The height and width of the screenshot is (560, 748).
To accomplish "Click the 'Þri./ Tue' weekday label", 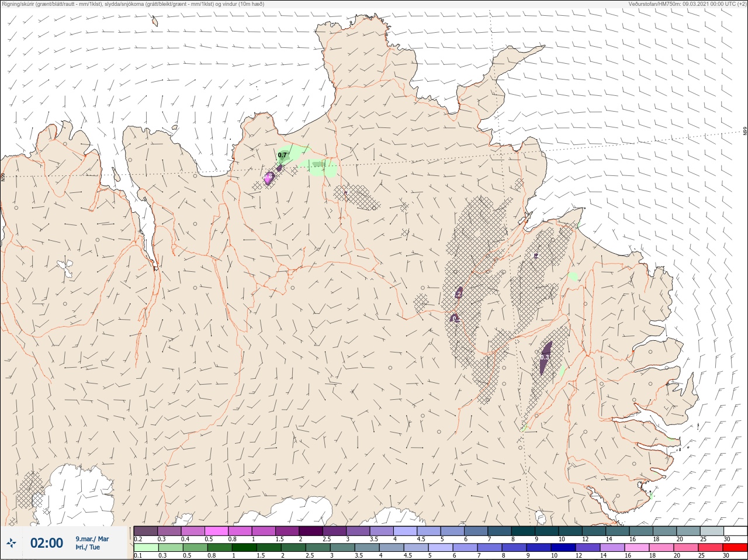I will tap(88, 548).
